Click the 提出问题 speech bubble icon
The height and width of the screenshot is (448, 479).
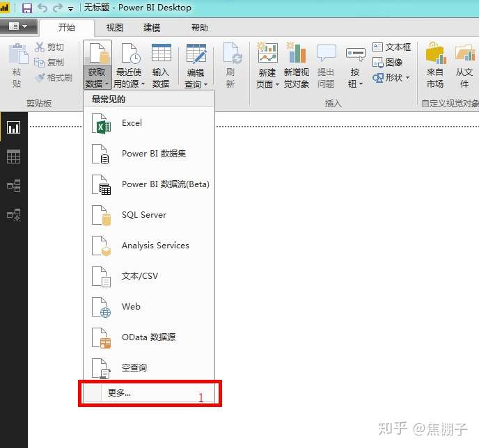(326, 53)
